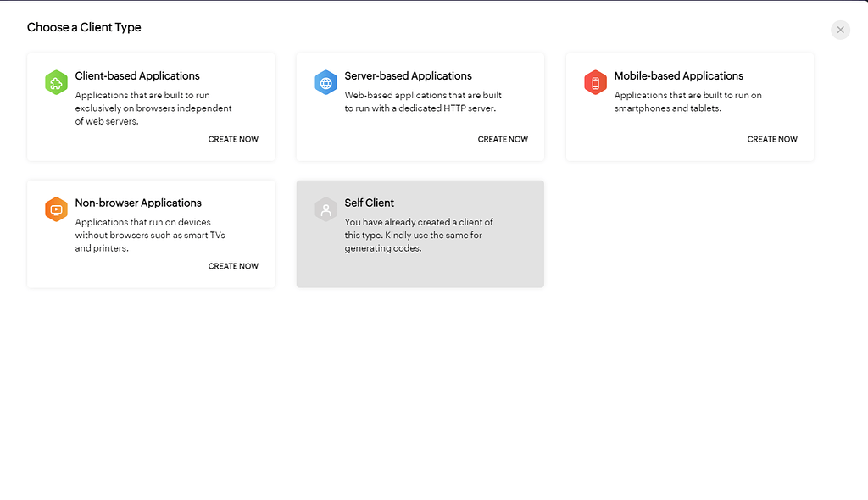Image resolution: width=868 pixels, height=500 pixels.
Task: Create a Client-based Application with CREATE NOW
Action: [233, 139]
